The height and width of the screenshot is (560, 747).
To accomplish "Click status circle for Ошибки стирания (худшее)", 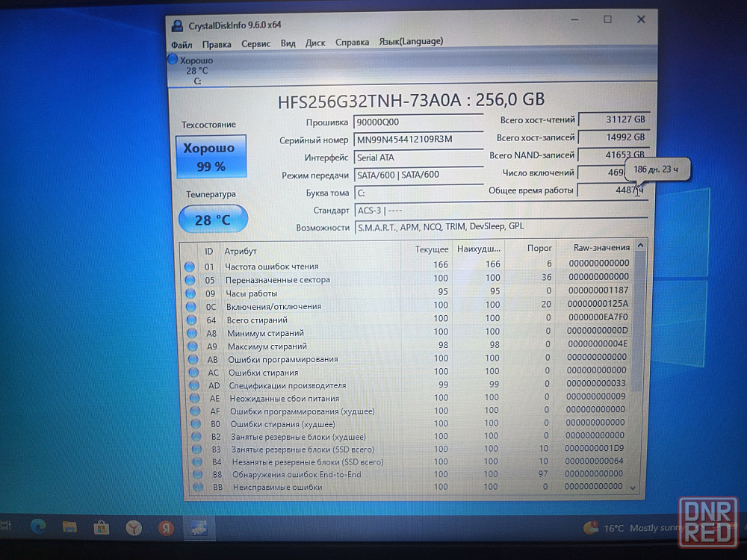I will click(x=195, y=424).
